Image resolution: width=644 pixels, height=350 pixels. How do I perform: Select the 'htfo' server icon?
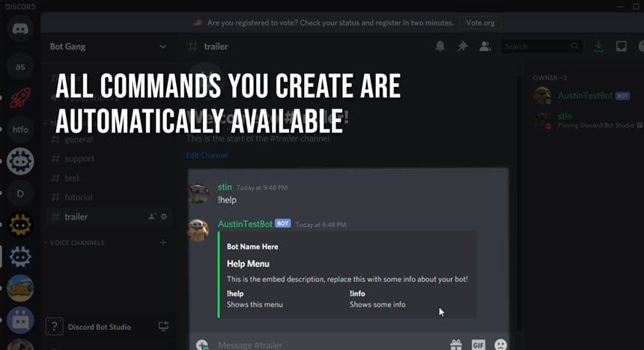(x=20, y=130)
